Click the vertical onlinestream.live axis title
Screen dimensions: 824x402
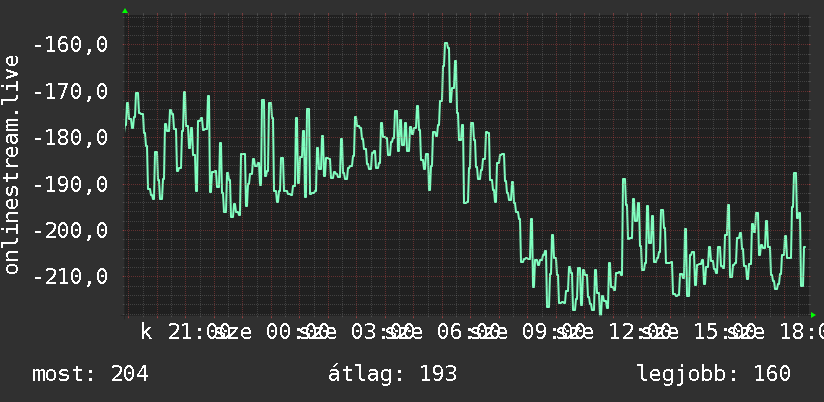[x=11, y=164]
